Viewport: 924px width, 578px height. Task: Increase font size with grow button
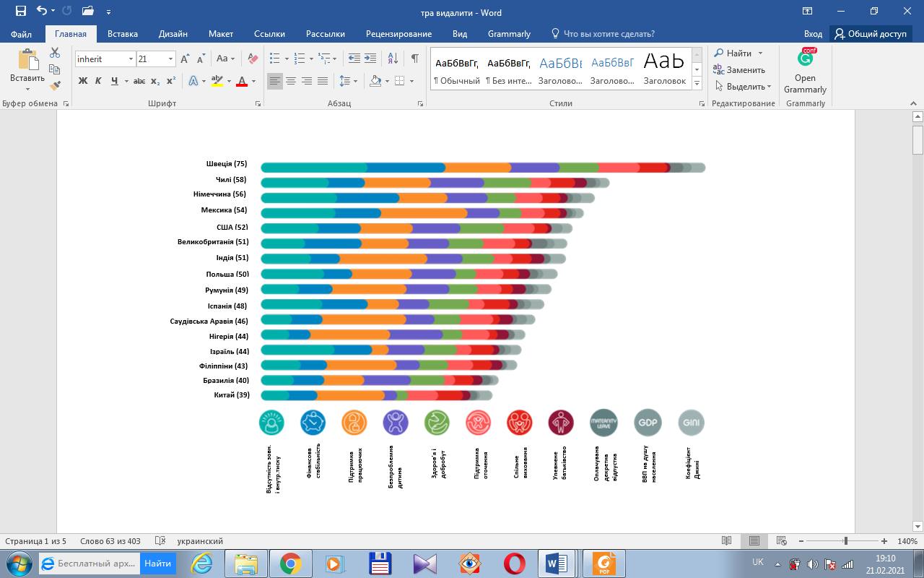(185, 59)
